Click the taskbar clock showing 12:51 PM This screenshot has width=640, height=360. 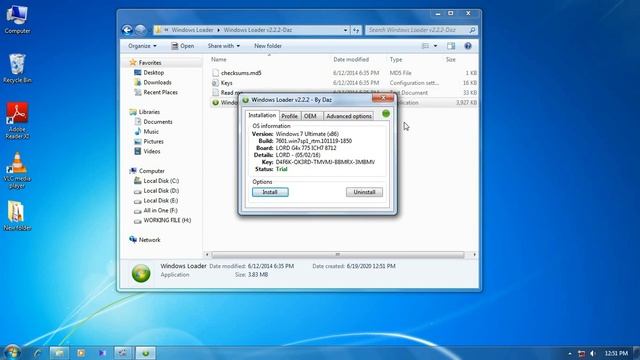(616, 353)
